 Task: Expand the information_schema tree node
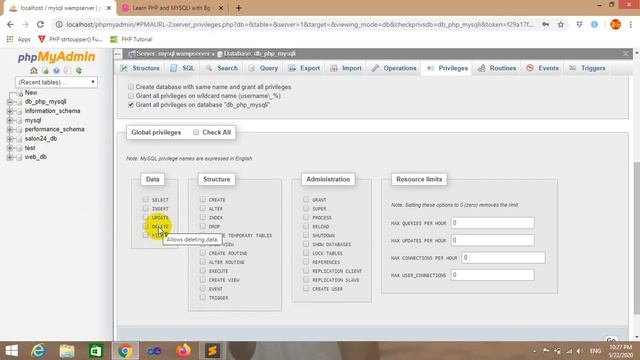point(10,111)
